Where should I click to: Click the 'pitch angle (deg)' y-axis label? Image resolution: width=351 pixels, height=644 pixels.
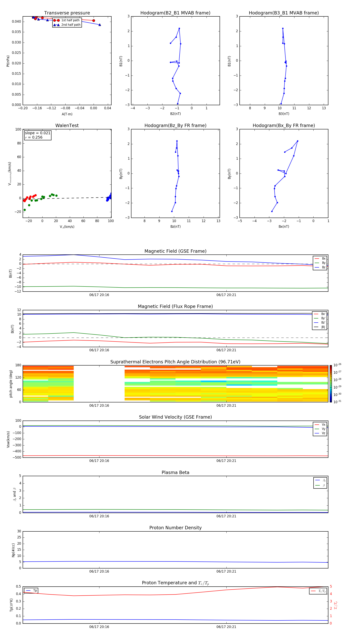click(11, 384)
